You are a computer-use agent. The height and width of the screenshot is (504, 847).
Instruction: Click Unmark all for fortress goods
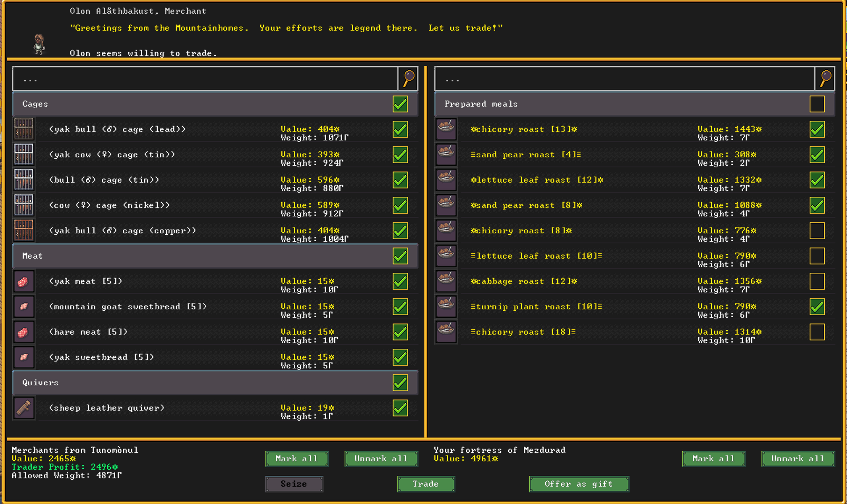pyautogui.click(x=797, y=459)
